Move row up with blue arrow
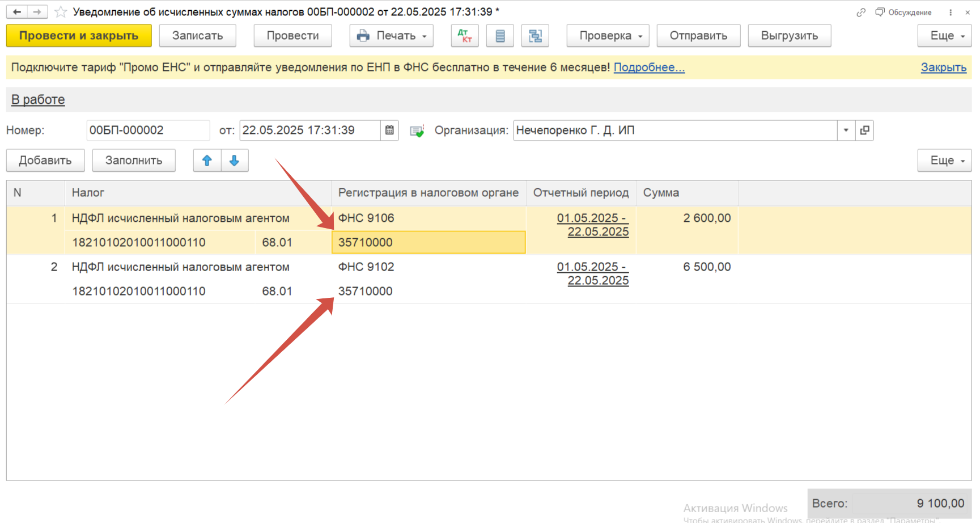 click(x=207, y=161)
